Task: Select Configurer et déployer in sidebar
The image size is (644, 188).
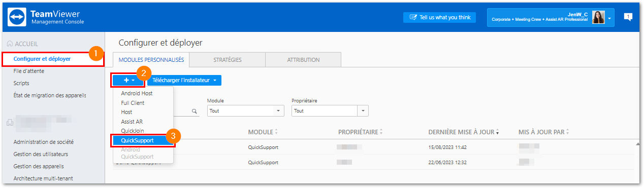Action: (42, 59)
